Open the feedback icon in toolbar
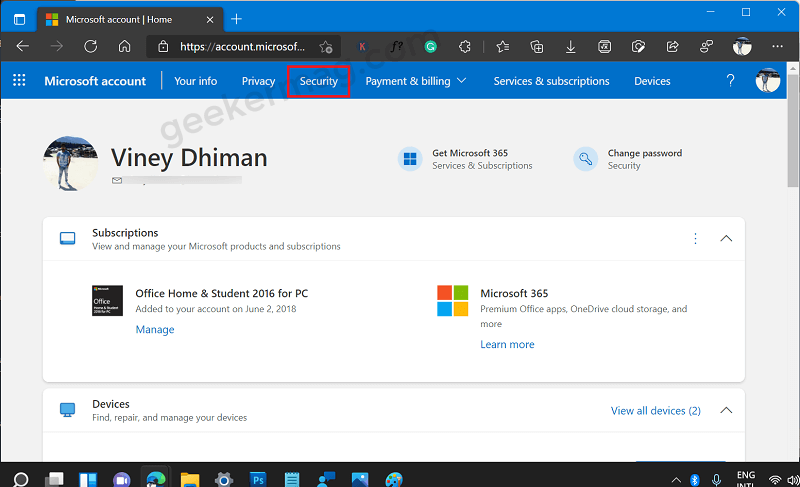This screenshot has height=487, width=800. pyautogui.click(x=706, y=47)
